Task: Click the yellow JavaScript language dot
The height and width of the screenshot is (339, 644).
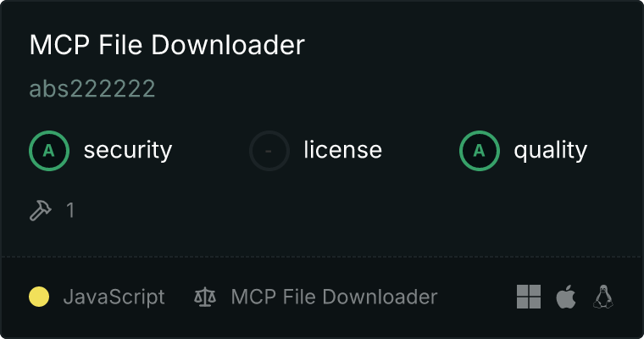Action: click(39, 297)
